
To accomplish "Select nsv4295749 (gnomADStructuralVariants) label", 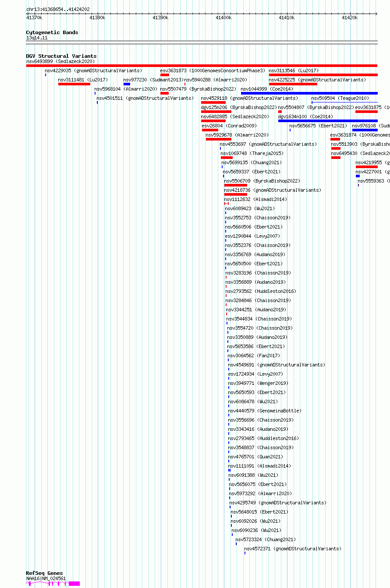I will coord(278,503).
